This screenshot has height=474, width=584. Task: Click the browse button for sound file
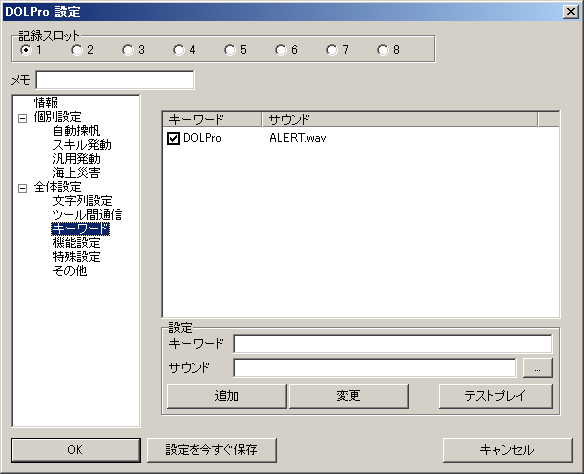(537, 368)
